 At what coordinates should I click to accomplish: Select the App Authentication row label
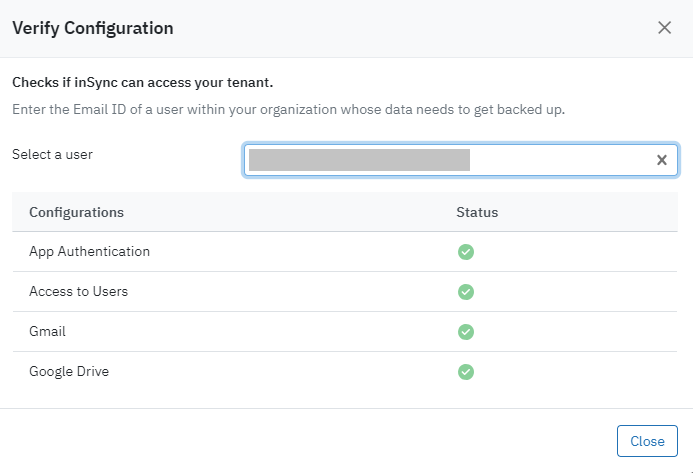[89, 252]
